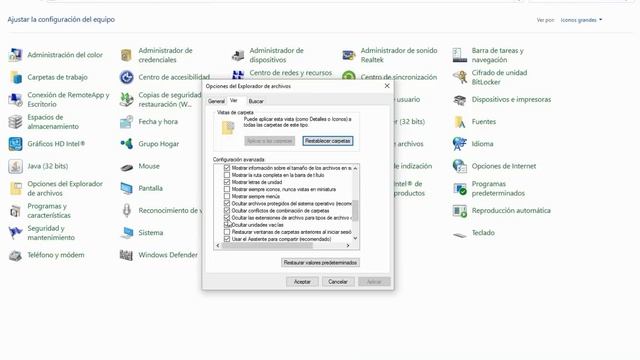Open Administrador de credenciales icon
The image size is (640, 360).
coord(127,55)
